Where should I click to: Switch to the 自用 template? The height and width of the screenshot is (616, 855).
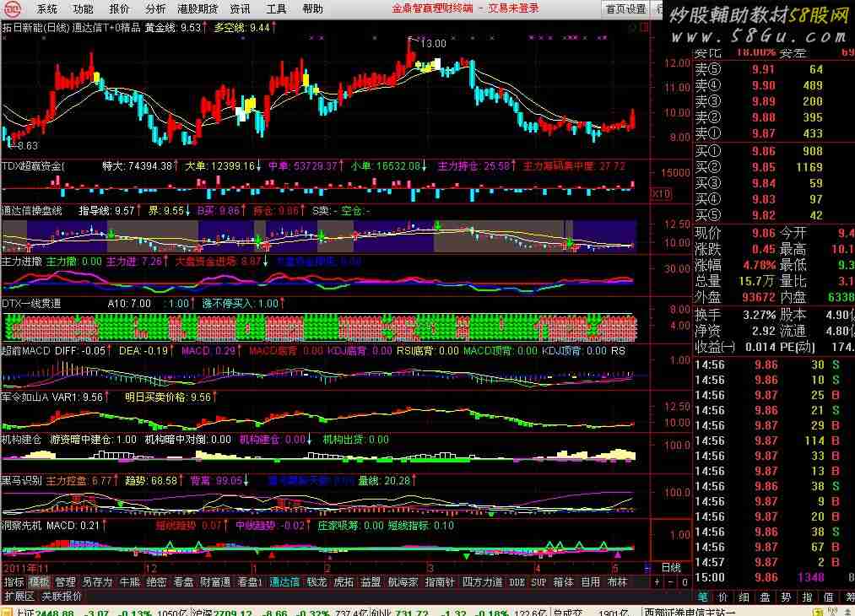coord(591,582)
